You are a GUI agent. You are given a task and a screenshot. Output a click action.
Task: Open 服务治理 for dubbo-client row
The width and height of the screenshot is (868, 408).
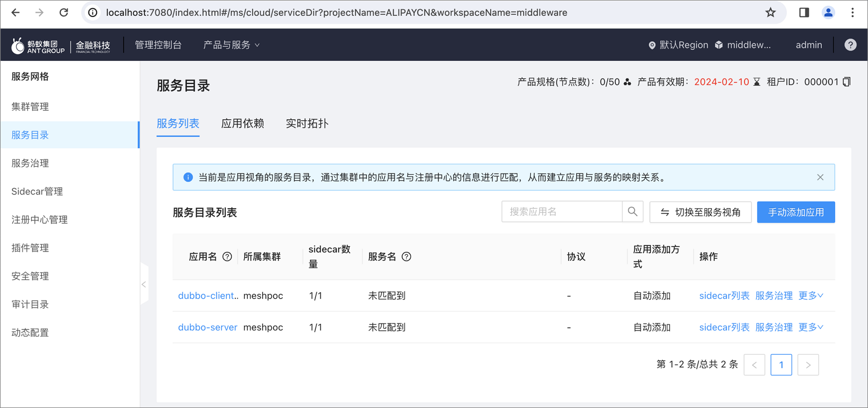point(774,295)
